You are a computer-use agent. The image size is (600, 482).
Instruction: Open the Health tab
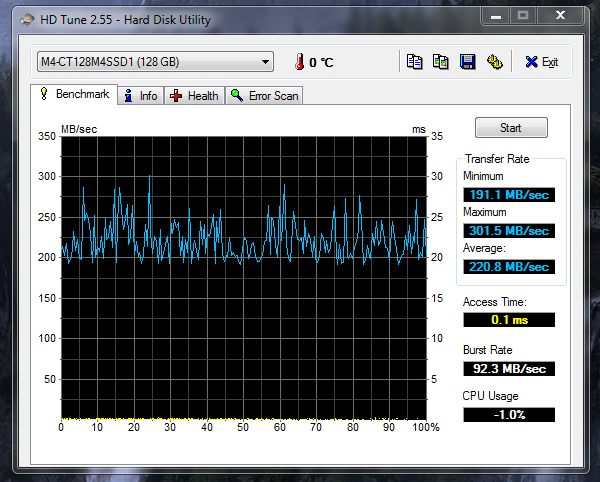pos(194,96)
